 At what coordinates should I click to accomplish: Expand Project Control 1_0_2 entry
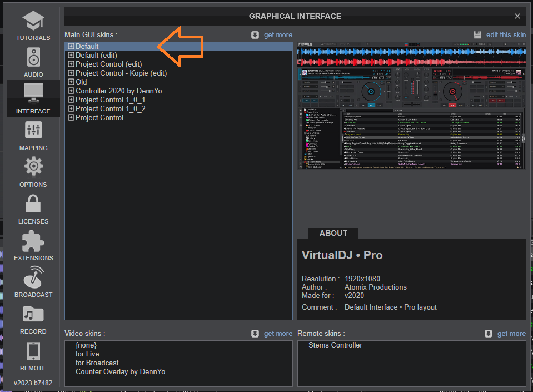click(x=71, y=108)
